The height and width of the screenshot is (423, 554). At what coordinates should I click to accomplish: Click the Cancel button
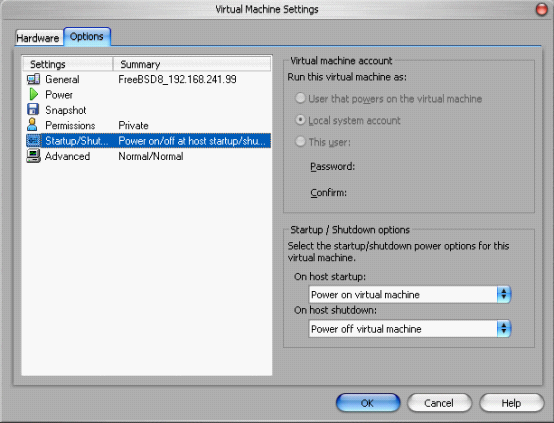tap(439, 403)
